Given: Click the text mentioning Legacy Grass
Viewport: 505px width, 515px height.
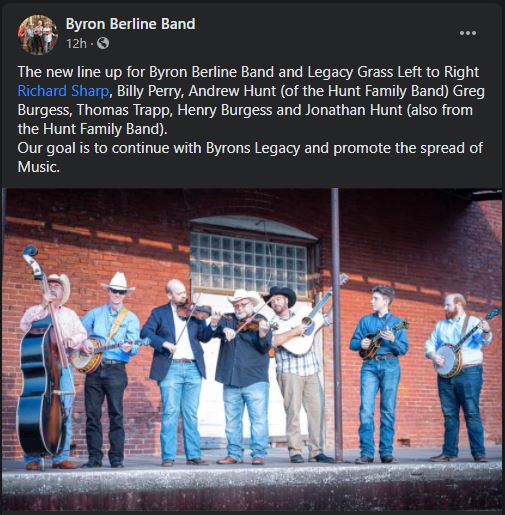Looking at the screenshot, I should click(350, 72).
